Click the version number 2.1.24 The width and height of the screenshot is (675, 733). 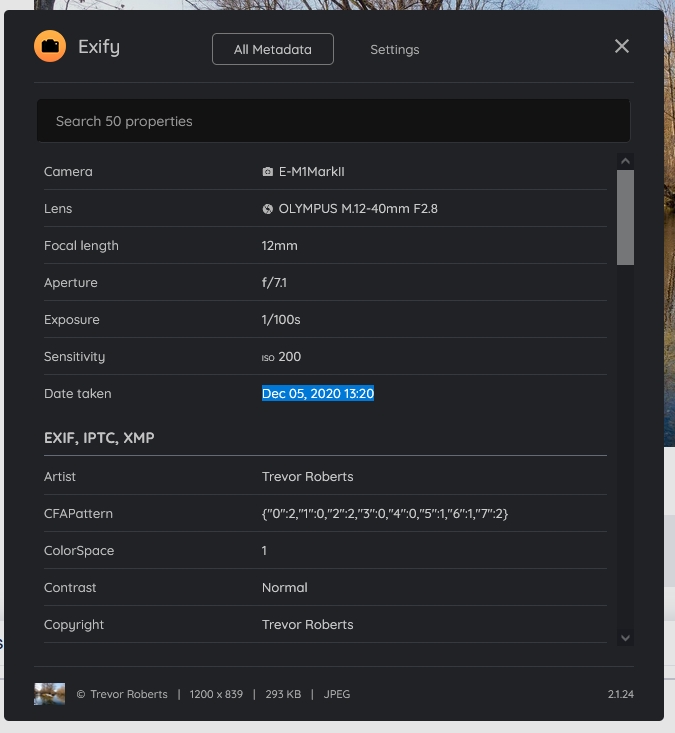coord(620,694)
